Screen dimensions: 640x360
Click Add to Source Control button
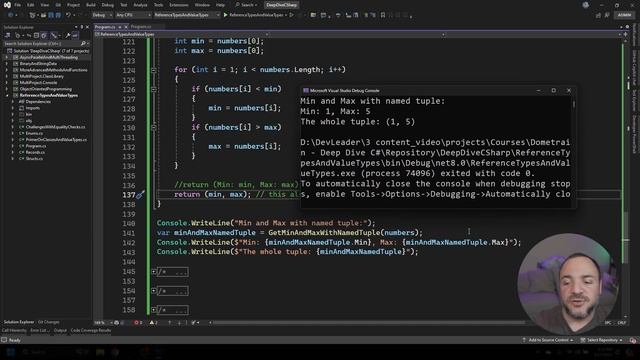point(547,340)
